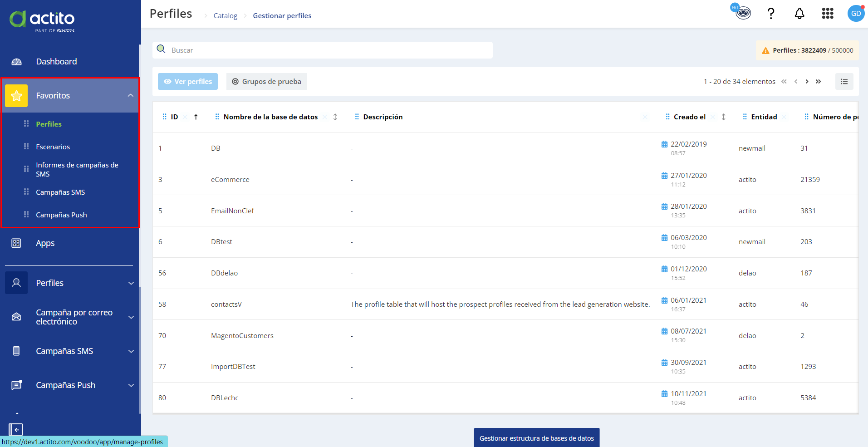Open the Dashboard gauge icon

point(16,62)
